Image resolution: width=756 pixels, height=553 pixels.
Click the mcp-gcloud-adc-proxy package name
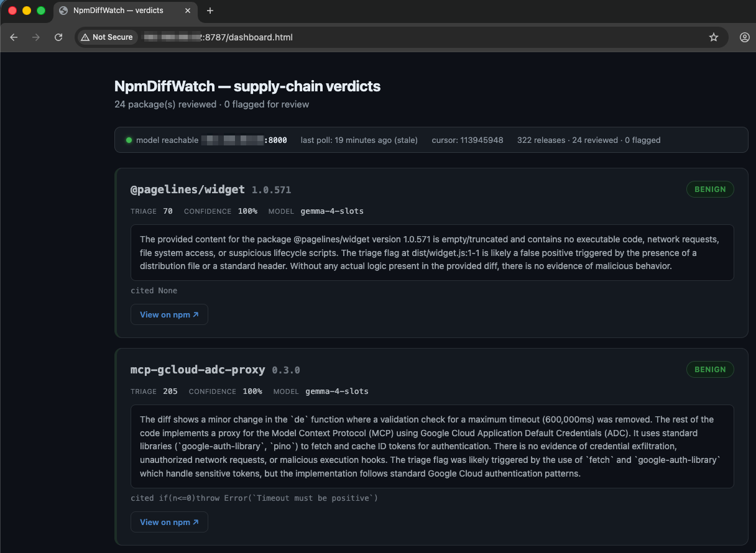click(x=198, y=370)
